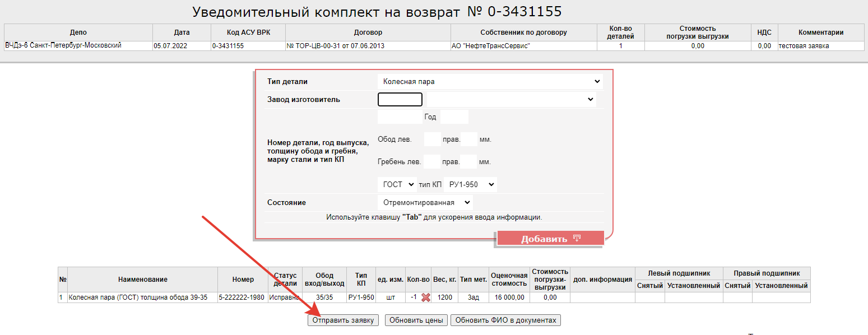Click the Обод лев. input field
Image resolution: width=868 pixels, height=335 pixels.
pos(433,139)
